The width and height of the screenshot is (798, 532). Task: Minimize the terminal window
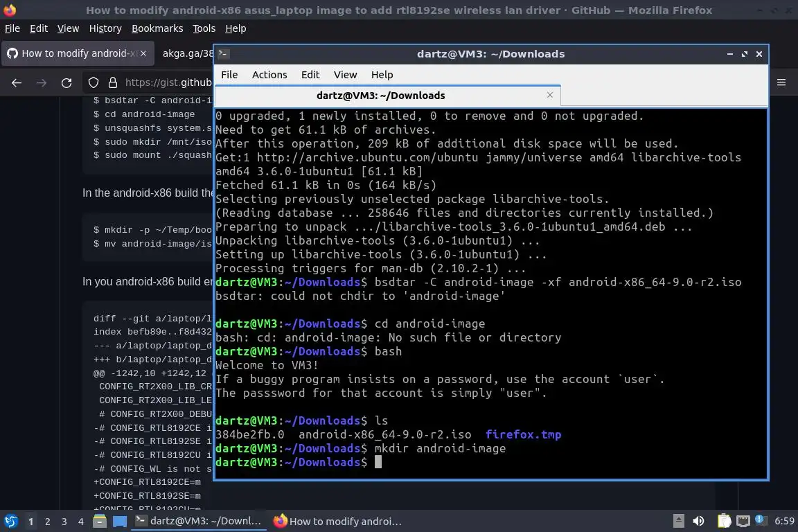coord(730,54)
